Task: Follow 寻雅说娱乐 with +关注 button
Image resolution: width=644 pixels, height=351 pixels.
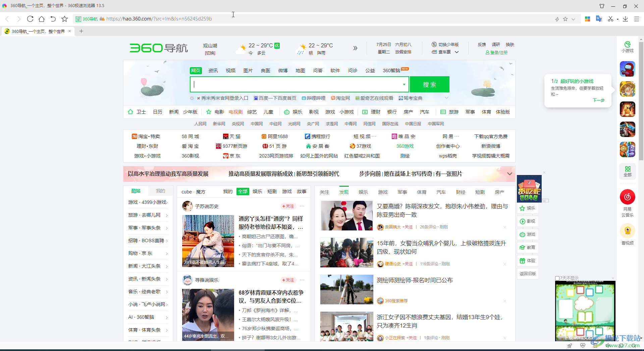Action: point(288,280)
